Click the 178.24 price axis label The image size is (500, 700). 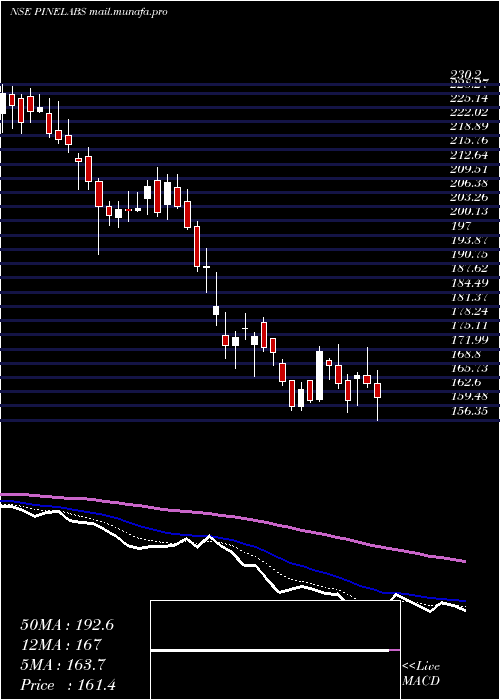pos(469,311)
